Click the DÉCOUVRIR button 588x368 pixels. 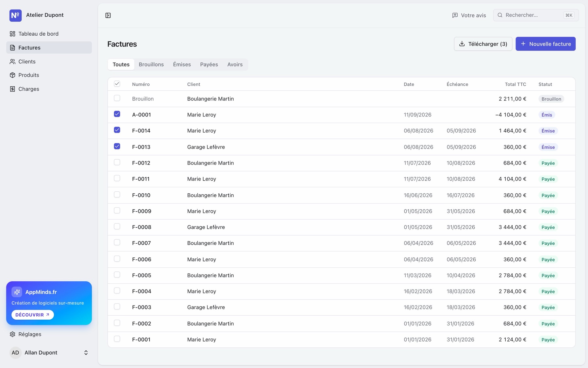[33, 315]
